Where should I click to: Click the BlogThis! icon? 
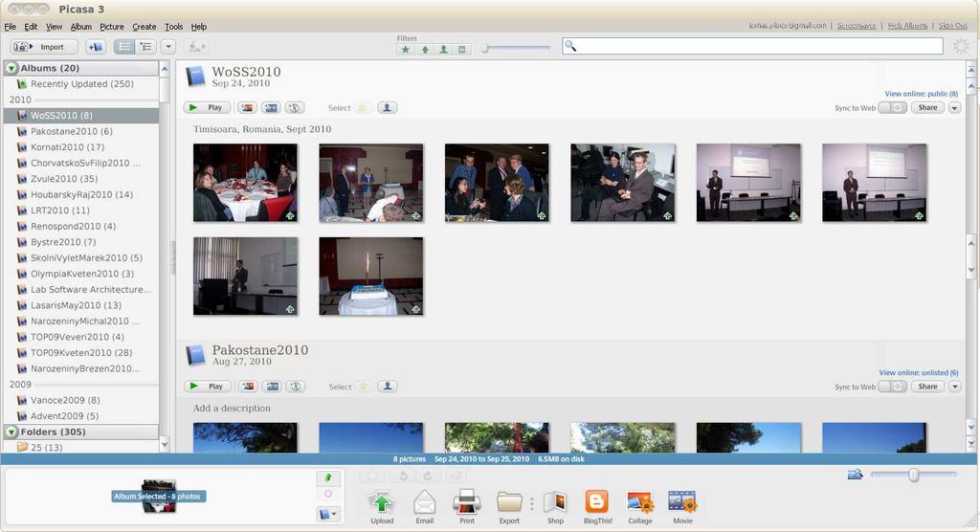coord(597,502)
